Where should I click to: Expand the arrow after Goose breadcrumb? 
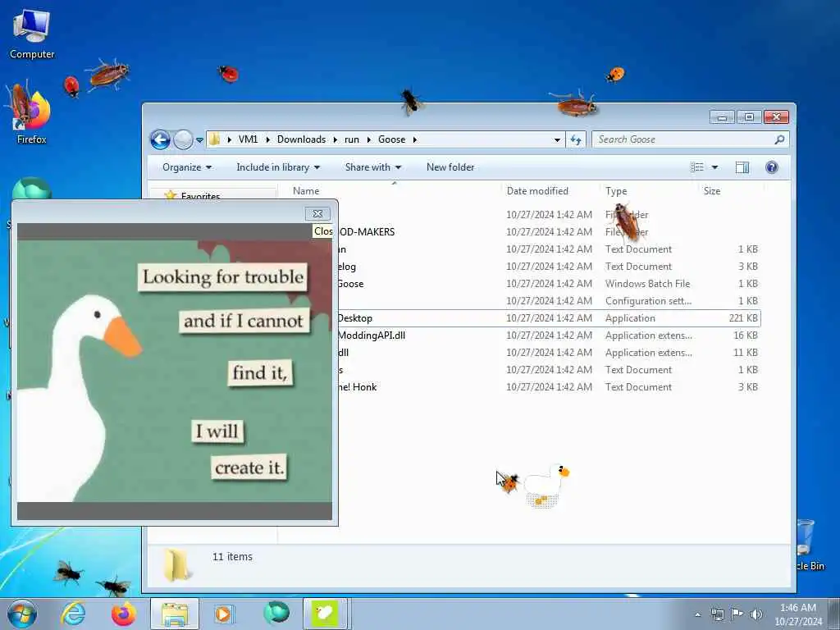414,139
